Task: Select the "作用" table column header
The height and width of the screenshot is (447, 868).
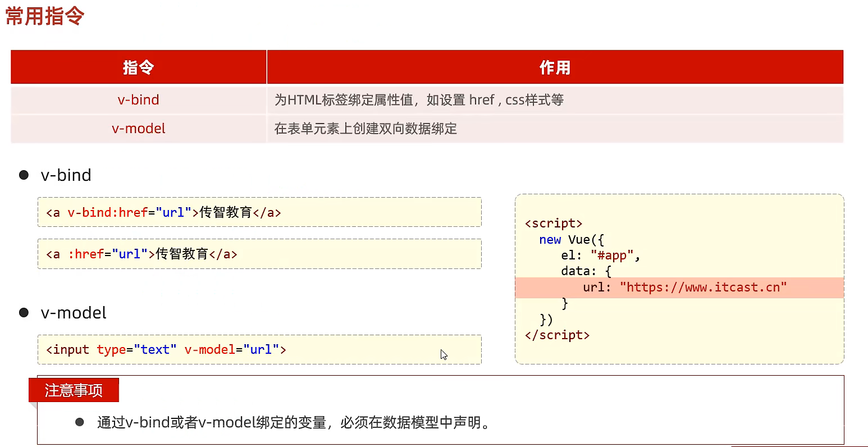Action: point(555,67)
